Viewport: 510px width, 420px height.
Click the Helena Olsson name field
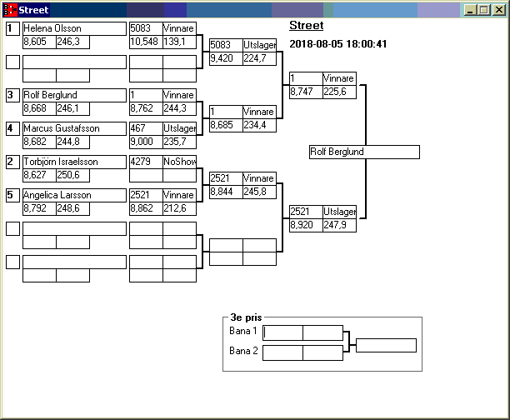tap(73, 28)
